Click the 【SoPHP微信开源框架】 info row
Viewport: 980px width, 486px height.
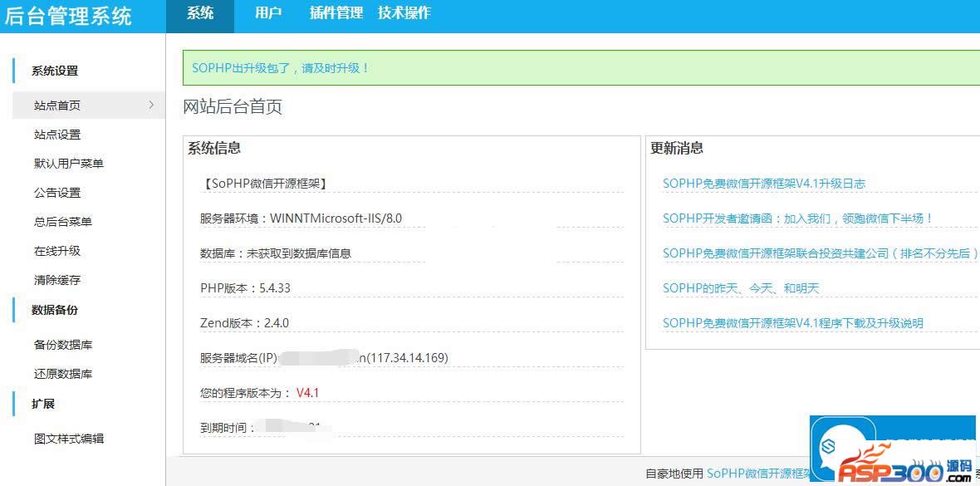[411, 184]
